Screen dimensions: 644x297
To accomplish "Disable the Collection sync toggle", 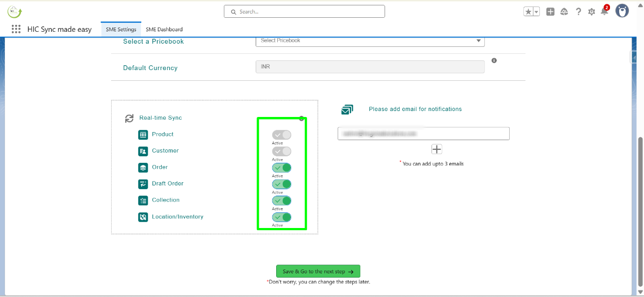I will click(x=282, y=201).
